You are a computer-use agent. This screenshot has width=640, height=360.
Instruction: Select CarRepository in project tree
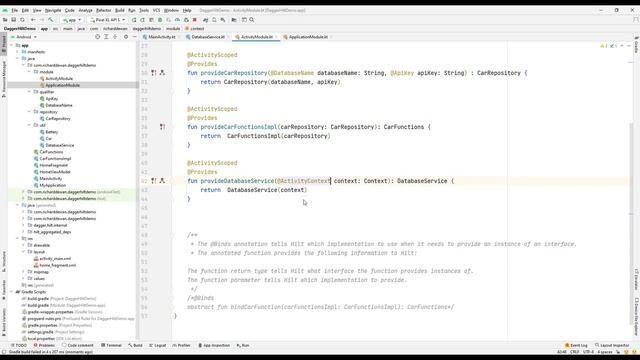[x=55, y=118]
